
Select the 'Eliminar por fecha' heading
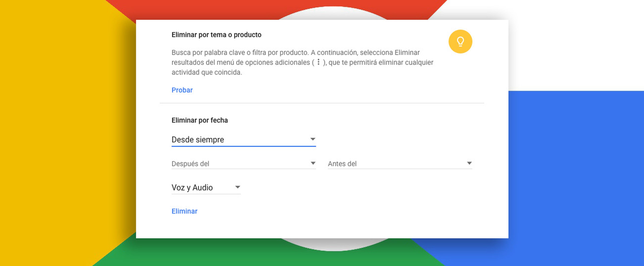coord(200,120)
